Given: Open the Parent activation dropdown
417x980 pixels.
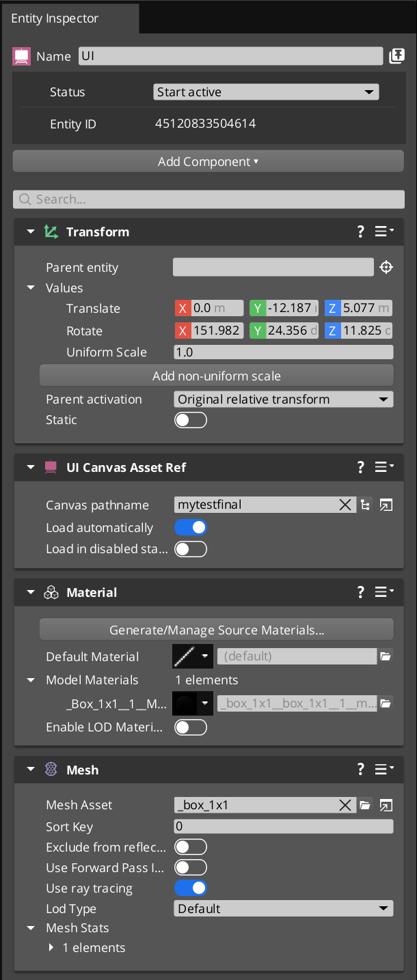Looking at the screenshot, I should point(284,400).
